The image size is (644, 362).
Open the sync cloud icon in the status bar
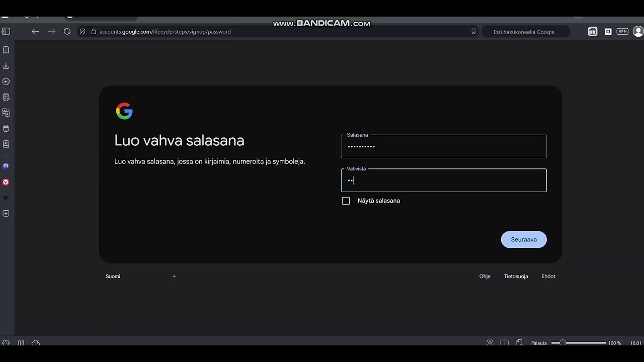(36, 343)
